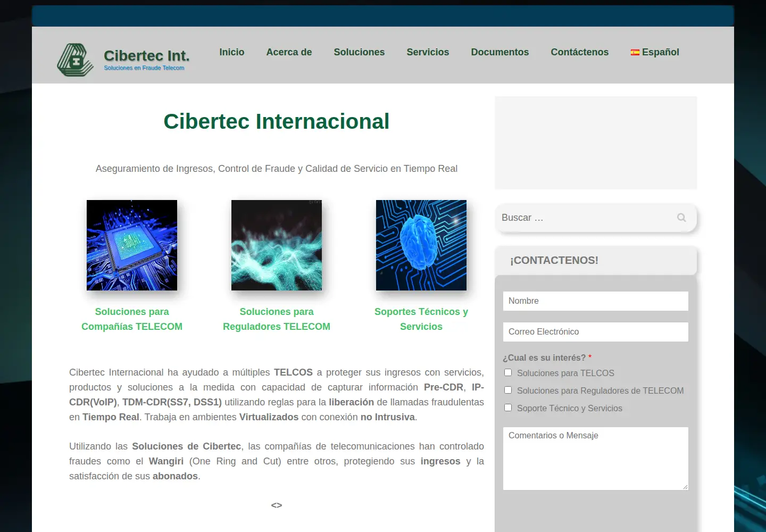
Task: Click the Cibertec Internacional heading
Action: click(277, 121)
